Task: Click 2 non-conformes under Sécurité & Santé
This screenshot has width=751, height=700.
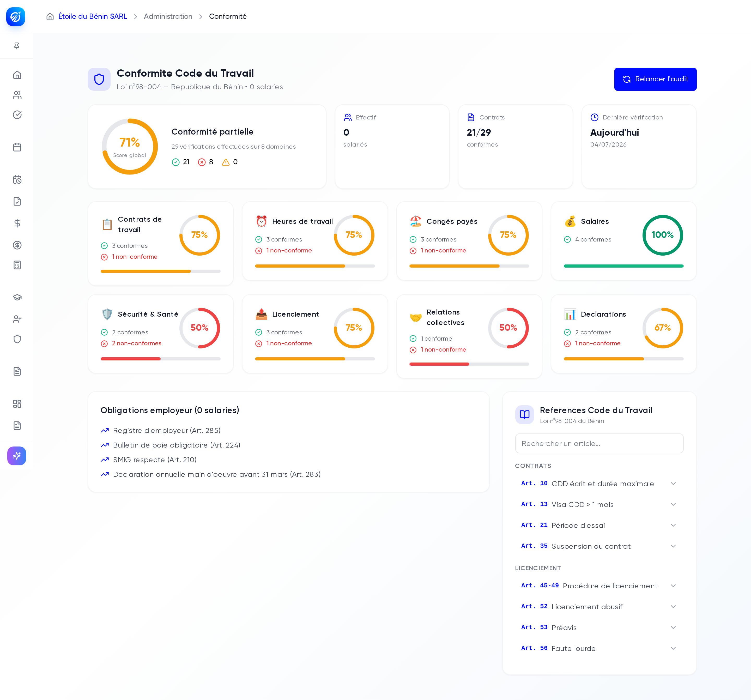Action: (131, 343)
